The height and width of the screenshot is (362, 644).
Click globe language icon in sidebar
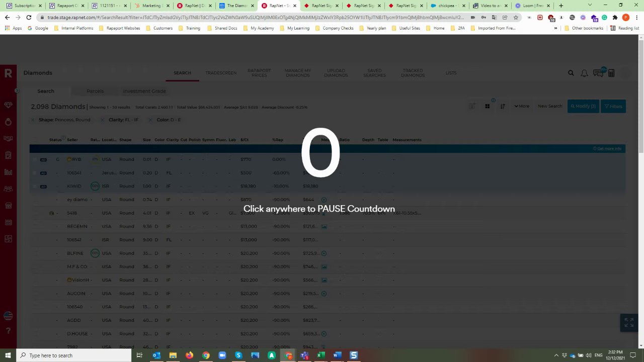8,316
